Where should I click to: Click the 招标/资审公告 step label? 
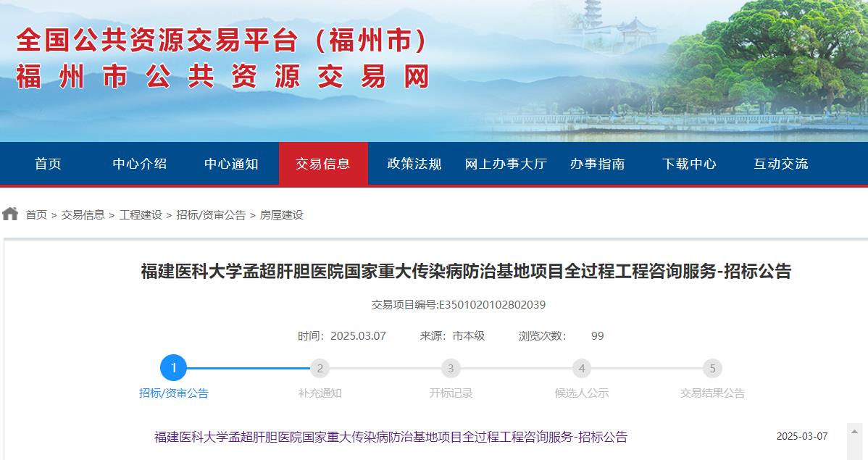tap(174, 393)
